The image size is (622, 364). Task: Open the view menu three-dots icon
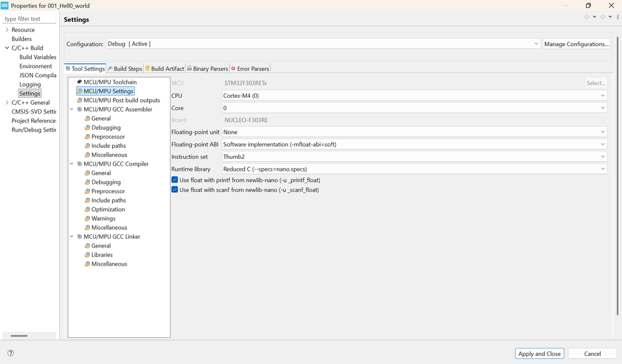618,17
